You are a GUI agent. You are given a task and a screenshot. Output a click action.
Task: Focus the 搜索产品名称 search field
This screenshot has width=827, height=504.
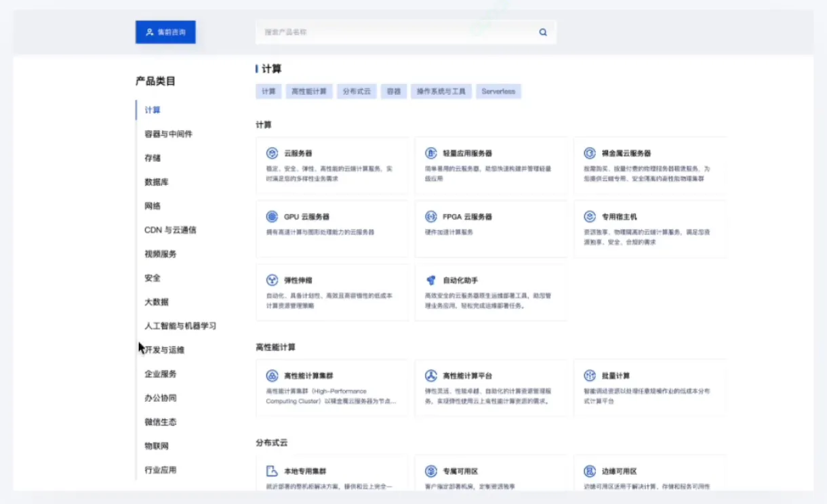(x=405, y=32)
